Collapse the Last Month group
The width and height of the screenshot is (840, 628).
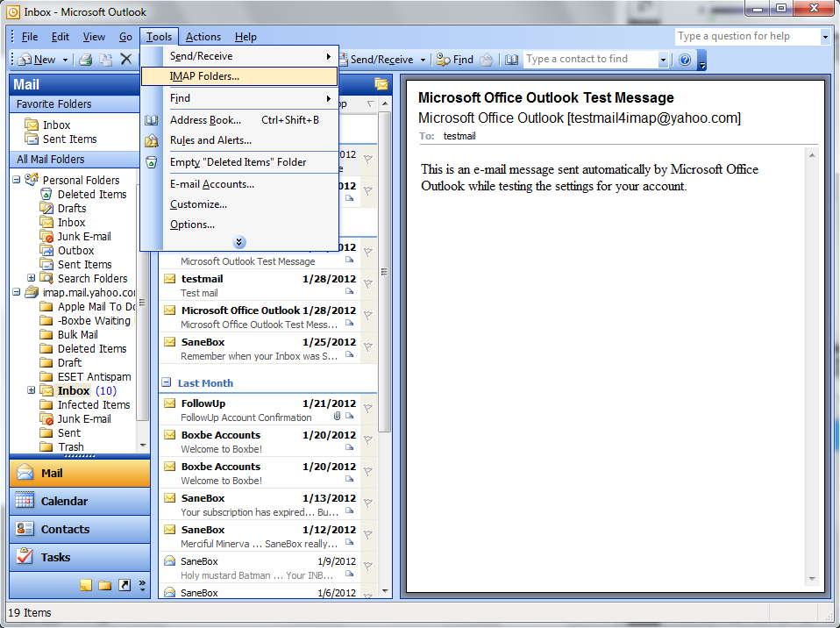tap(167, 382)
